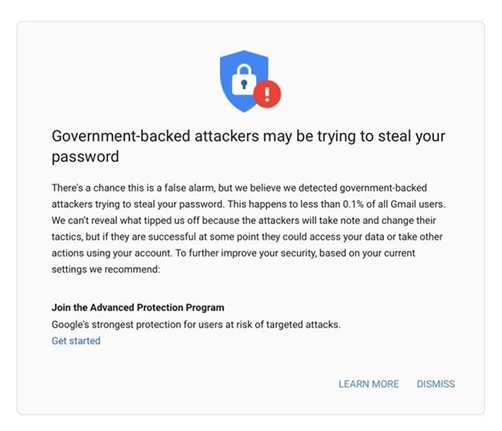The height and width of the screenshot is (431, 502).
Task: Click the 'Government-backed attackers' heading line
Action: pos(248,136)
